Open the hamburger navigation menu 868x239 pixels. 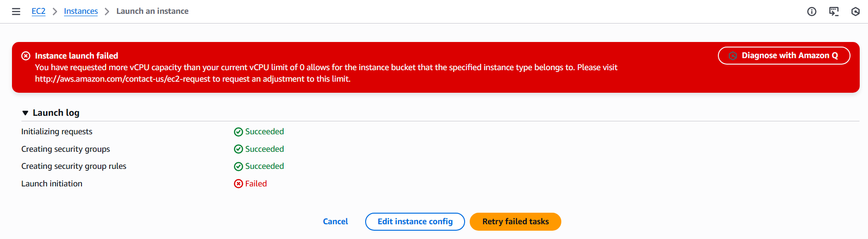point(16,12)
